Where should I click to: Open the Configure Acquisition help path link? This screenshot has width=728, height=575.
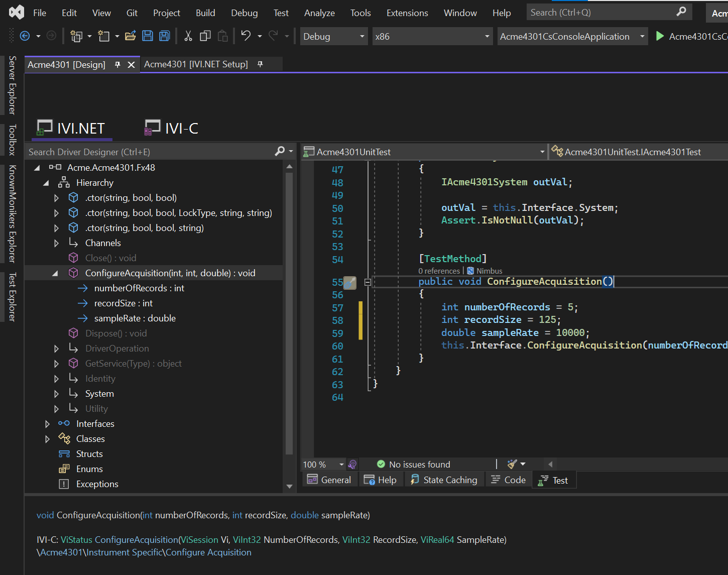(146, 552)
